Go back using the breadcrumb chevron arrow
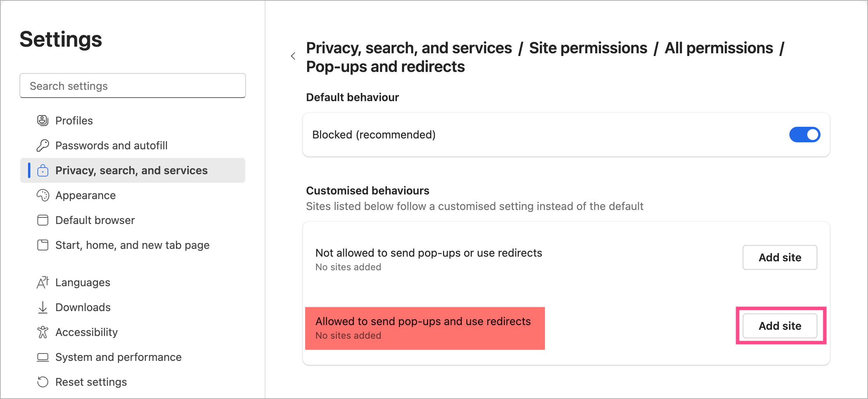This screenshot has width=868, height=399. click(x=293, y=56)
